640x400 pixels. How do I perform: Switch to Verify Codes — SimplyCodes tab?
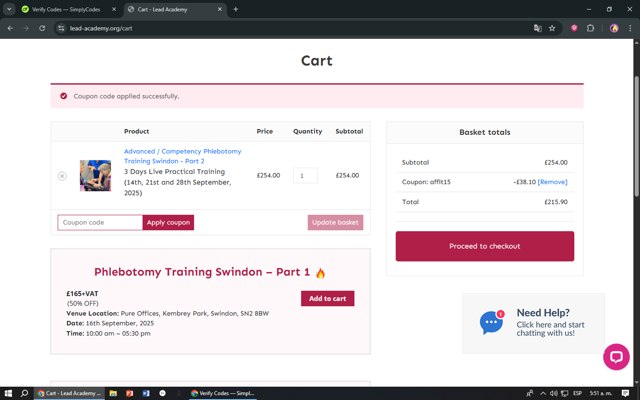pos(66,9)
